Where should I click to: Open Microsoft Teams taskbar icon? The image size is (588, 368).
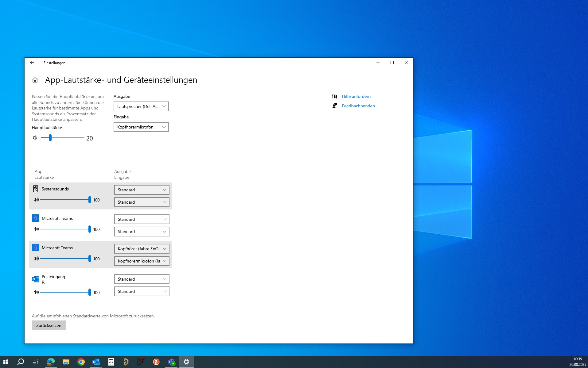[171, 362]
